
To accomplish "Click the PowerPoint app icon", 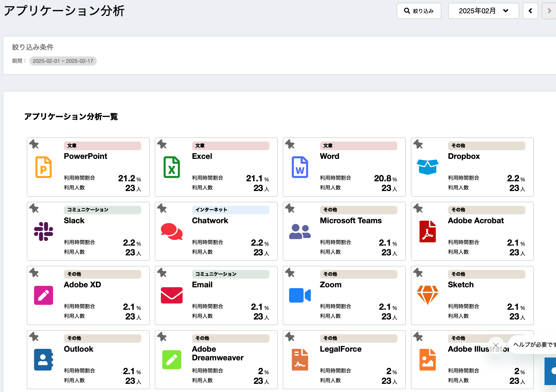I will [43, 167].
